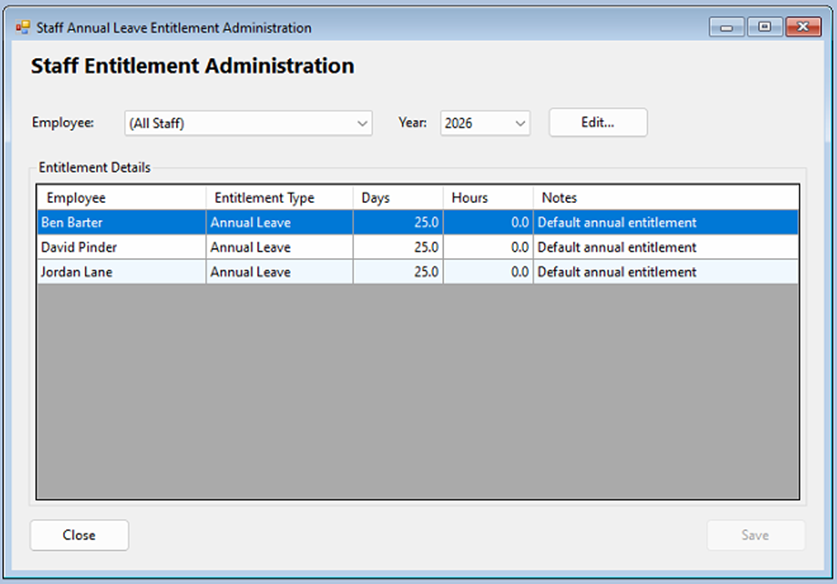The width and height of the screenshot is (837, 584).
Task: Select the David Pinder row
Action: [418, 247]
